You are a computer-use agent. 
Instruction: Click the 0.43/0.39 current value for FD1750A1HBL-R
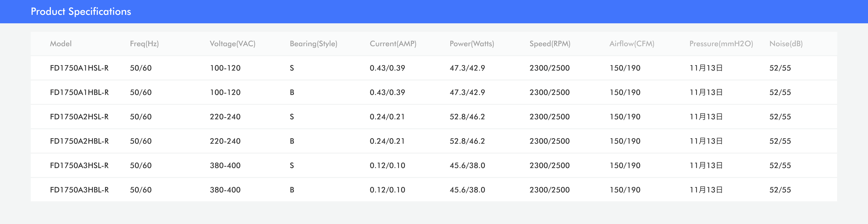[387, 92]
